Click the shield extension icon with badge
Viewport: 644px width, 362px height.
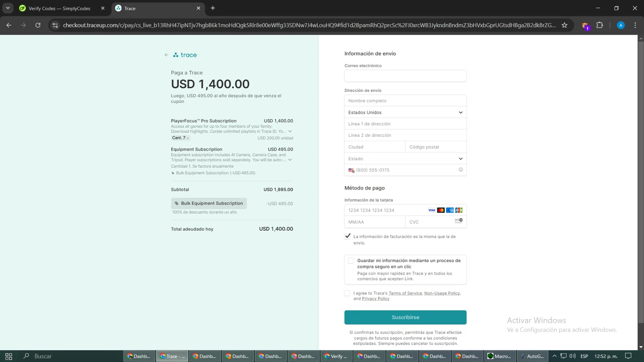(x=585, y=26)
